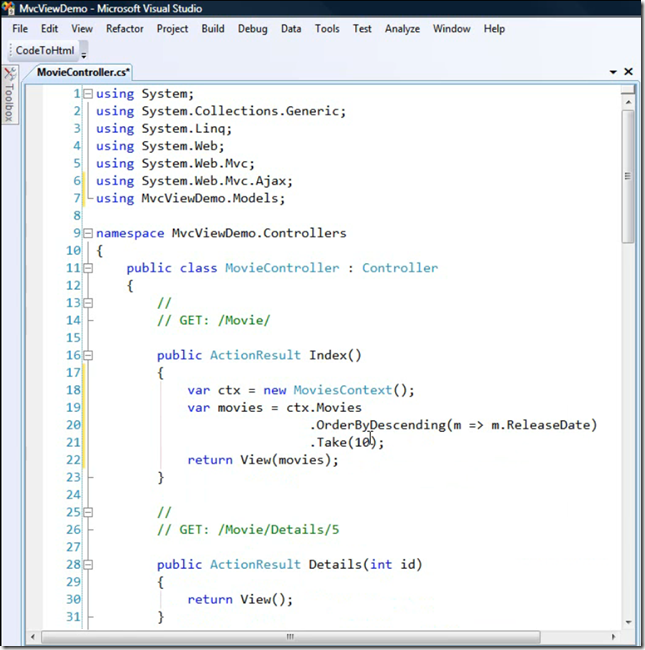Open the Window menu

[x=451, y=29]
